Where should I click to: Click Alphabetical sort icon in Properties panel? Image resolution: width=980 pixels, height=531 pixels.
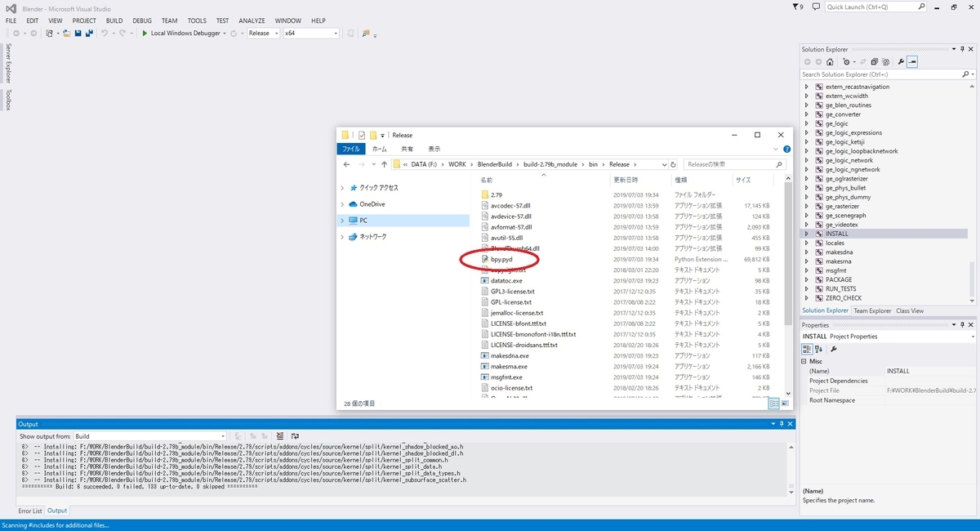click(817, 349)
